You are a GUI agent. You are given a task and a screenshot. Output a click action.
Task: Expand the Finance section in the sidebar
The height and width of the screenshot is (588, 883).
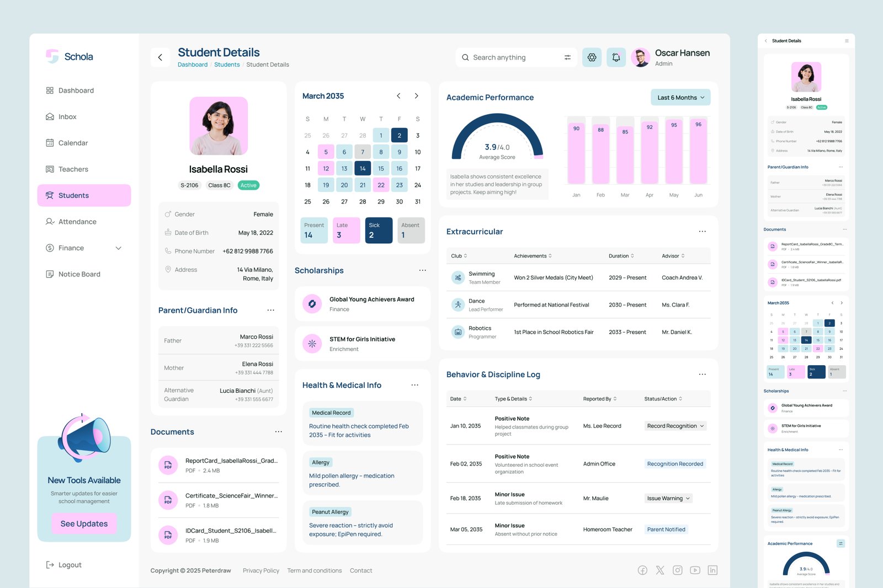(118, 248)
